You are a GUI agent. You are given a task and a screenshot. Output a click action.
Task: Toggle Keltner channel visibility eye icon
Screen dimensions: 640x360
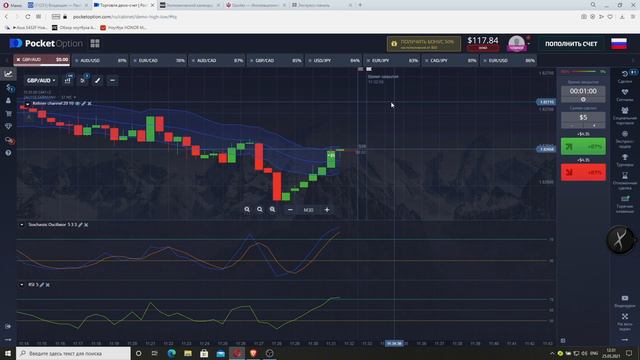(78, 104)
